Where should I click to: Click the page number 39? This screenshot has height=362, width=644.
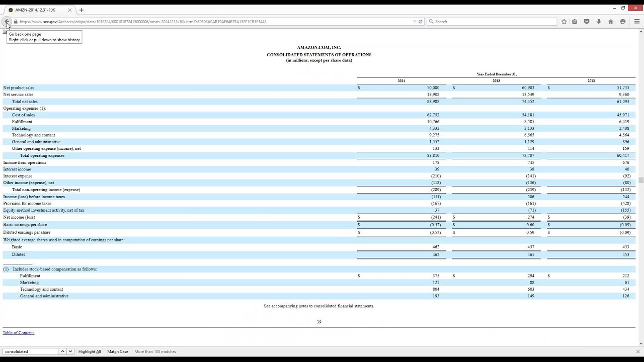(x=319, y=322)
